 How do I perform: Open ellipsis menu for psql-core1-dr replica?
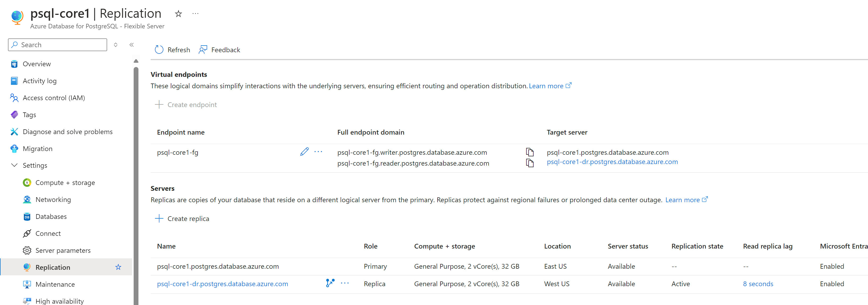pos(345,283)
